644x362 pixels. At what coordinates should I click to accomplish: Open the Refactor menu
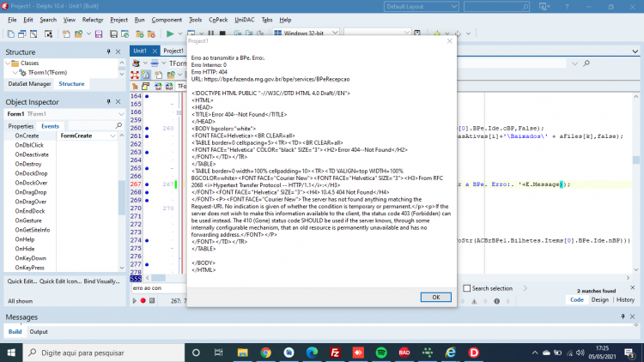(x=93, y=20)
